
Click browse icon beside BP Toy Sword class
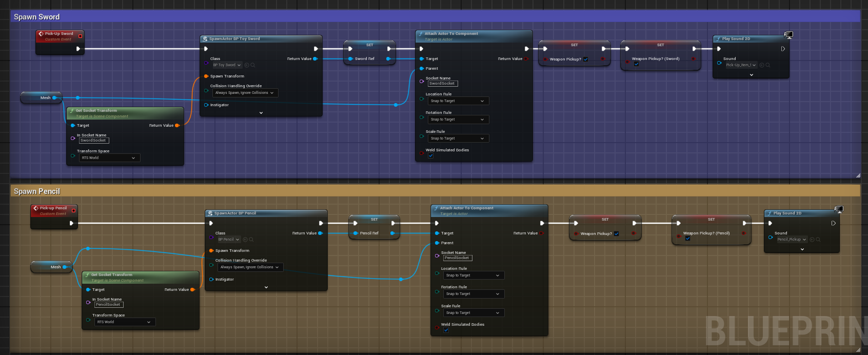pyautogui.click(x=253, y=65)
